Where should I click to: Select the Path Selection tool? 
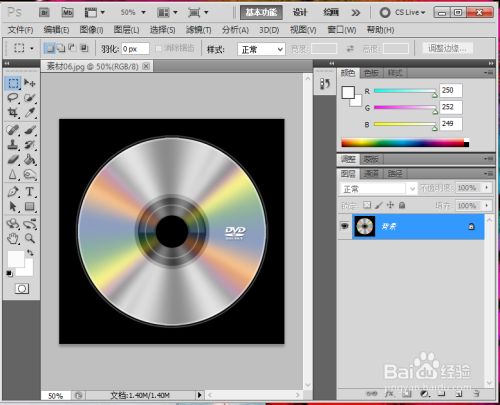pos(13,206)
